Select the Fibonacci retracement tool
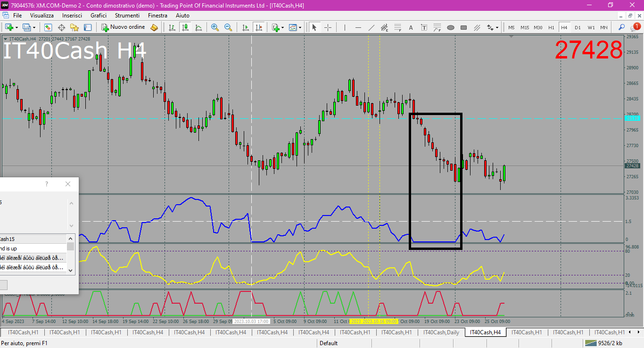The height and width of the screenshot is (348, 644). pyautogui.click(x=397, y=27)
